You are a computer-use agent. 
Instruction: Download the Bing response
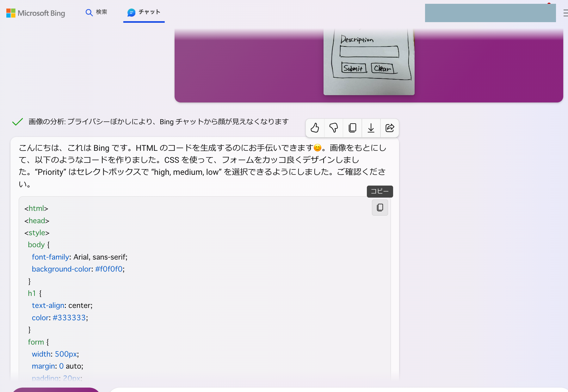pyautogui.click(x=371, y=128)
